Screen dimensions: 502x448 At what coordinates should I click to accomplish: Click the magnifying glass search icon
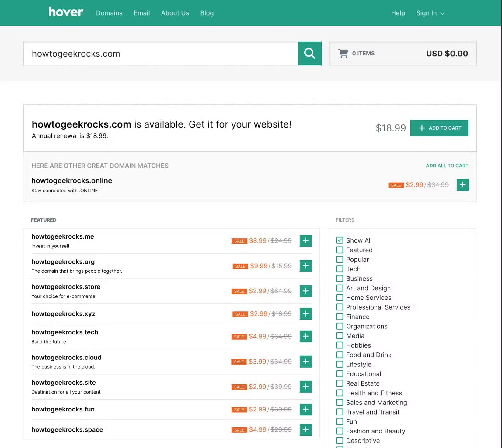309,54
